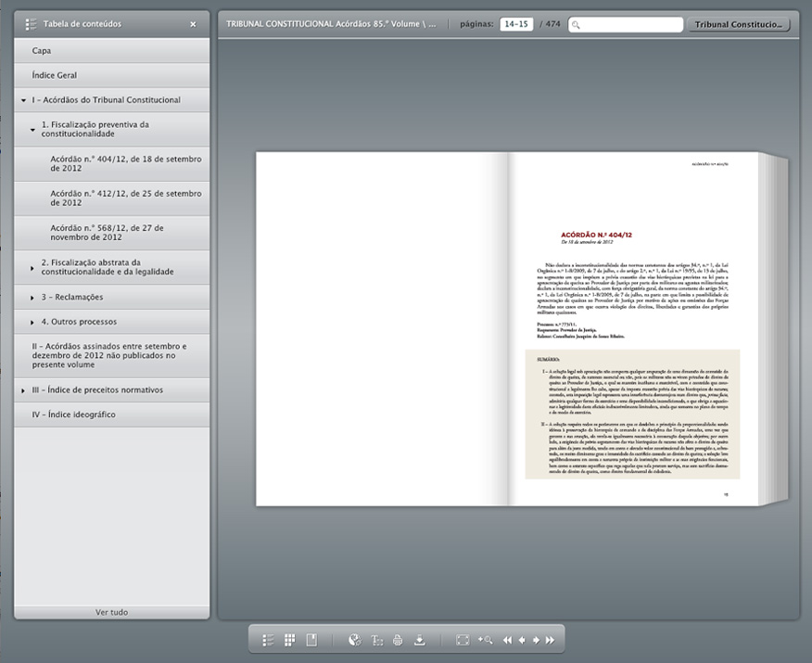Print the document using printer icon
Viewport: 812px width, 663px height.
click(398, 640)
